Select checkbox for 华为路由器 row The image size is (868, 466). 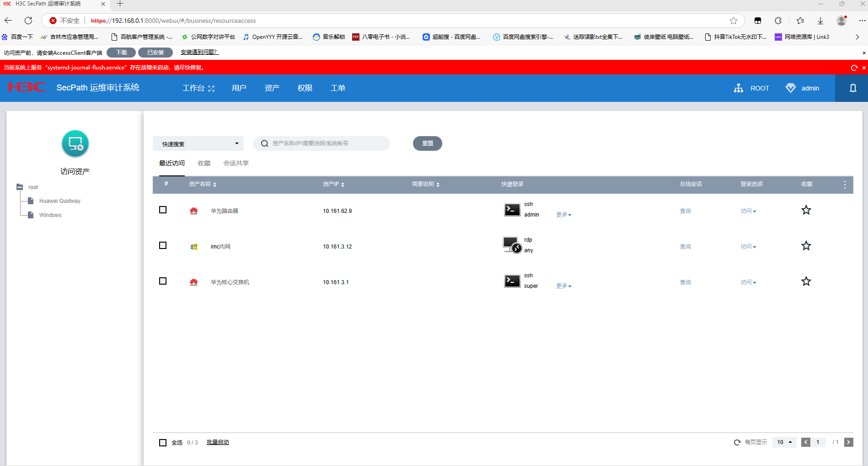[x=163, y=210]
